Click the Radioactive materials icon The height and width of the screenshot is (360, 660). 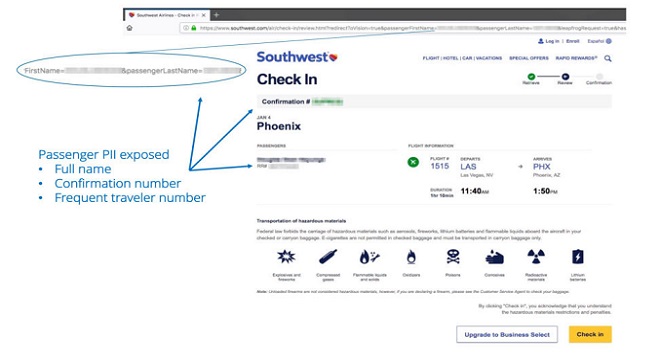coord(536,256)
